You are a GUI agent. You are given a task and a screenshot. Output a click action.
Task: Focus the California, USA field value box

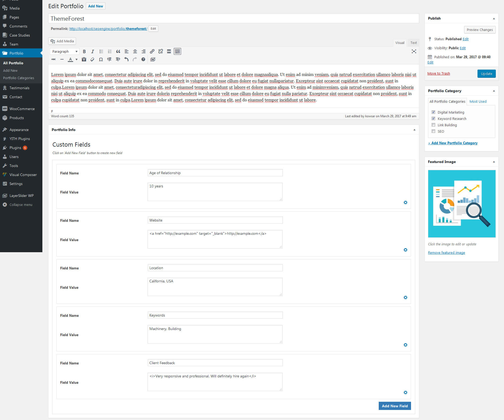point(215,287)
